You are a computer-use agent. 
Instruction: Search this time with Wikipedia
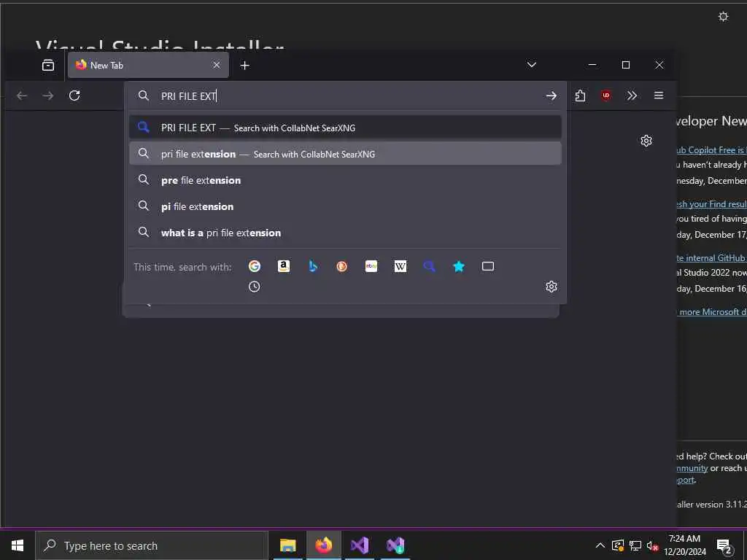(400, 266)
